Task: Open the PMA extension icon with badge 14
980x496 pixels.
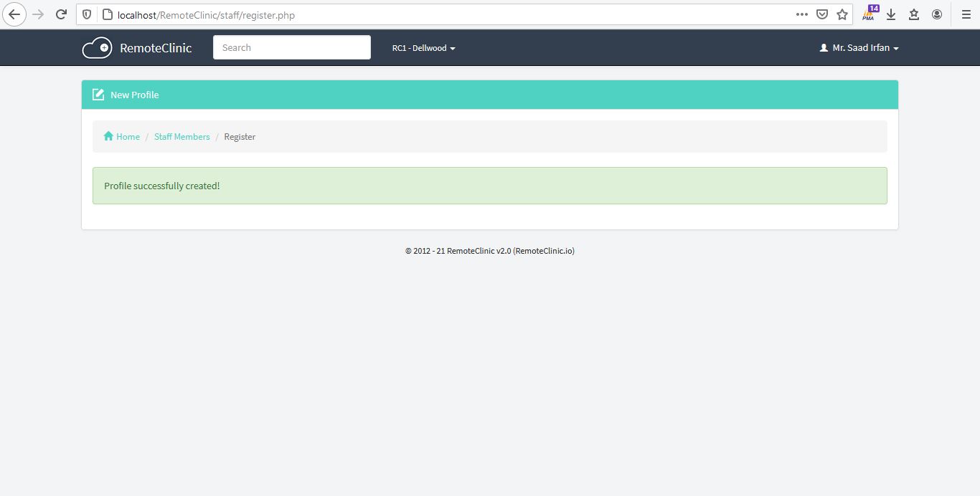Action: pos(870,14)
